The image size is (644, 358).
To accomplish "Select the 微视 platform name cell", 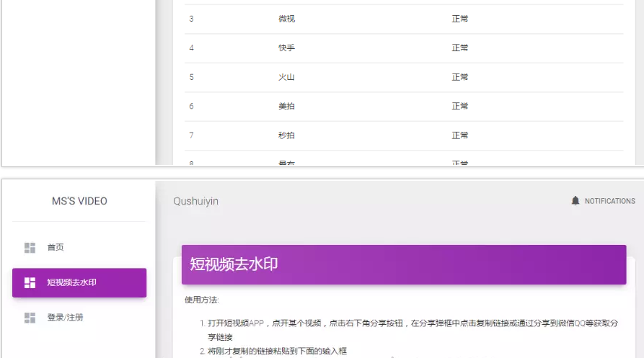I will [286, 19].
